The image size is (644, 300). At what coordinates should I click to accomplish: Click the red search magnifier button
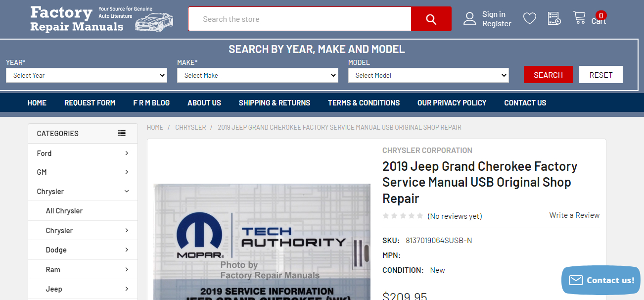[x=431, y=19]
